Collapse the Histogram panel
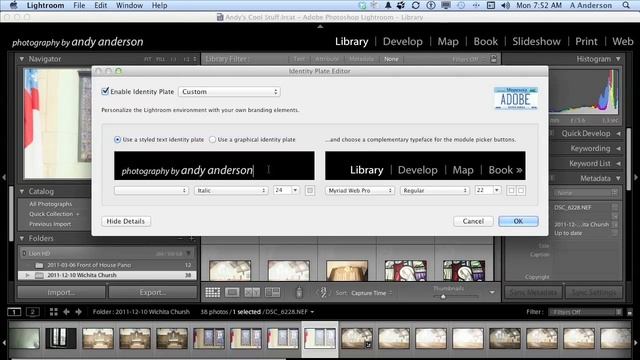 click(618, 59)
